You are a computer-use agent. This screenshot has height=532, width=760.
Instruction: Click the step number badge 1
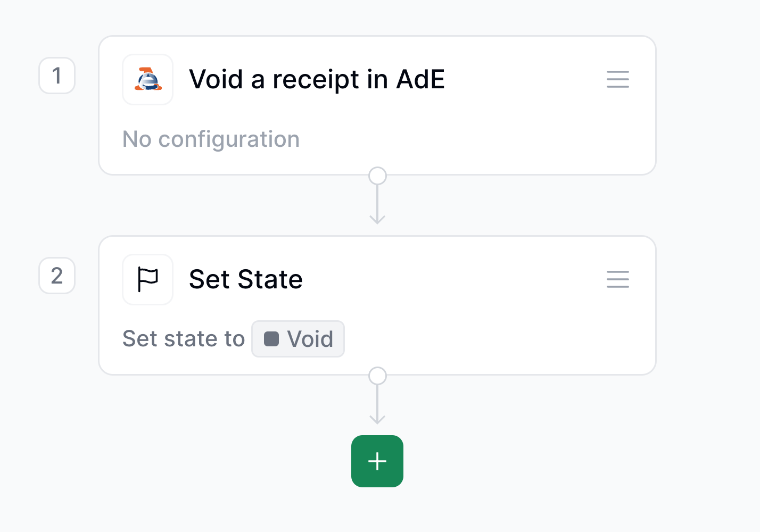pyautogui.click(x=56, y=76)
